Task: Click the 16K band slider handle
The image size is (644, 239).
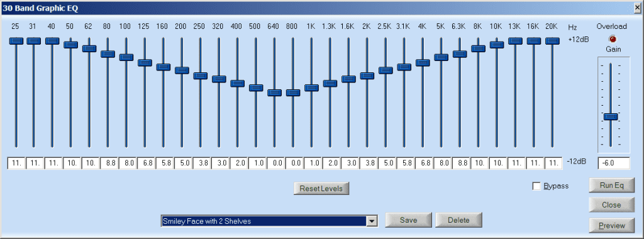Action: [533, 41]
